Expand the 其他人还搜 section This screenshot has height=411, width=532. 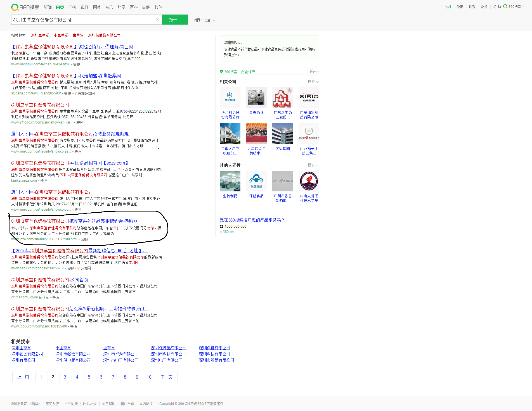point(313,165)
